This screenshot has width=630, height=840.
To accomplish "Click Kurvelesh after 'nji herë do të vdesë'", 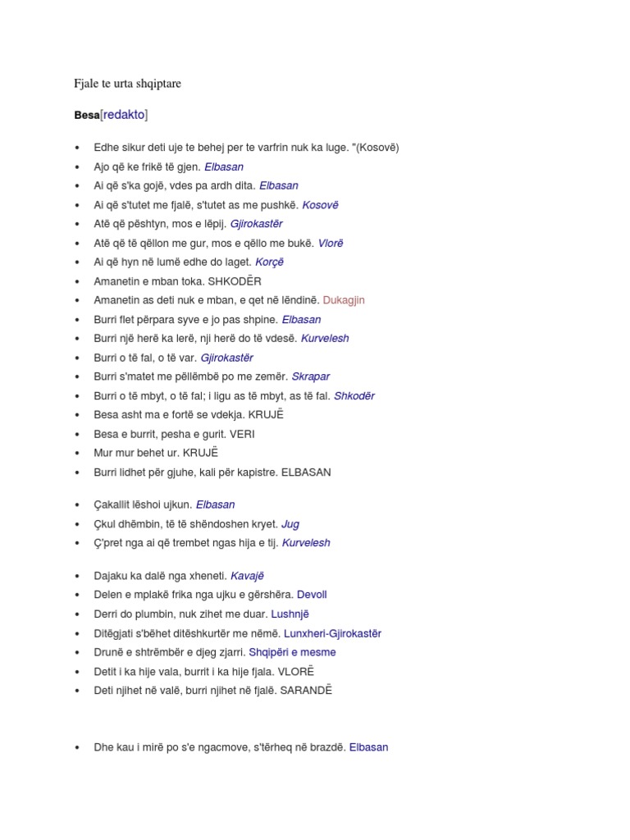I will pyautogui.click(x=325, y=338).
